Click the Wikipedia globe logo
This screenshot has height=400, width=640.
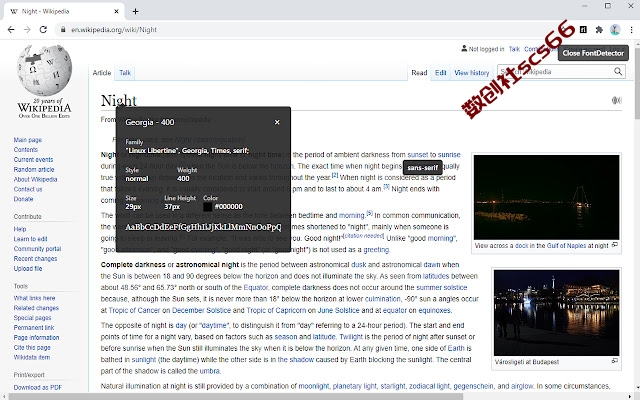pyautogui.click(x=44, y=70)
